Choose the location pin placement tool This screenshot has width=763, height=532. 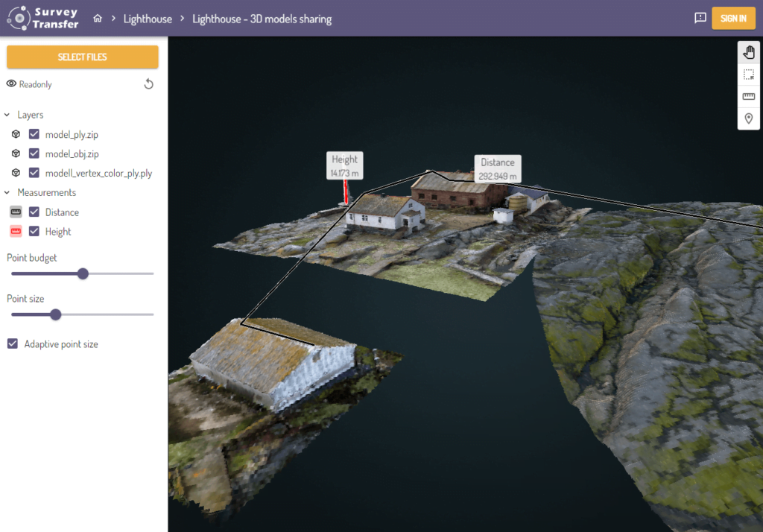coord(748,118)
